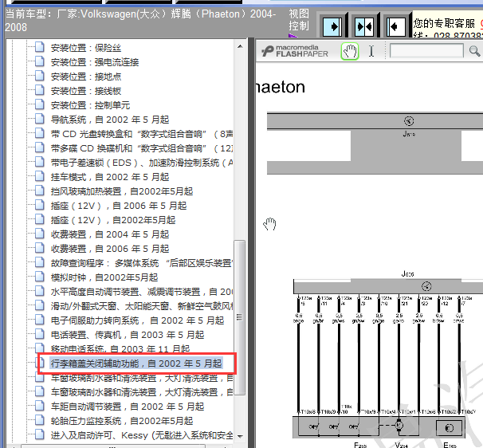
Task: Open '插座（12V），自2002年5月起' item
Action: pyautogui.click(x=113, y=220)
